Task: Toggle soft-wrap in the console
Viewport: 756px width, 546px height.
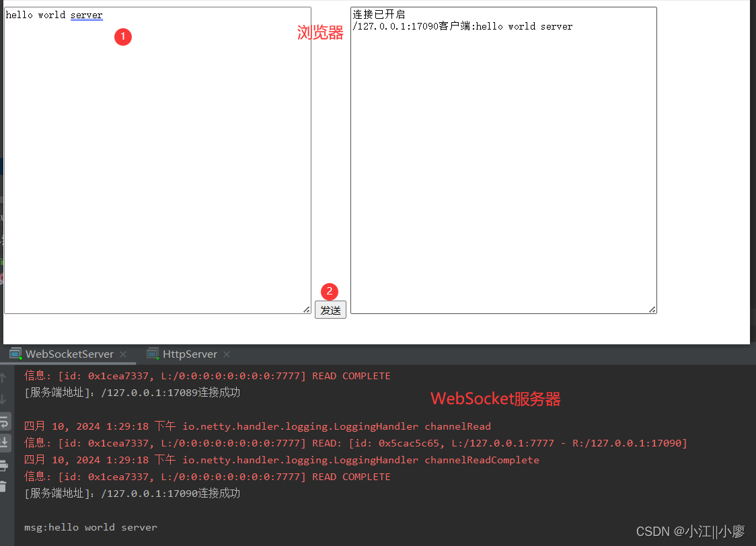Action: (x=4, y=422)
